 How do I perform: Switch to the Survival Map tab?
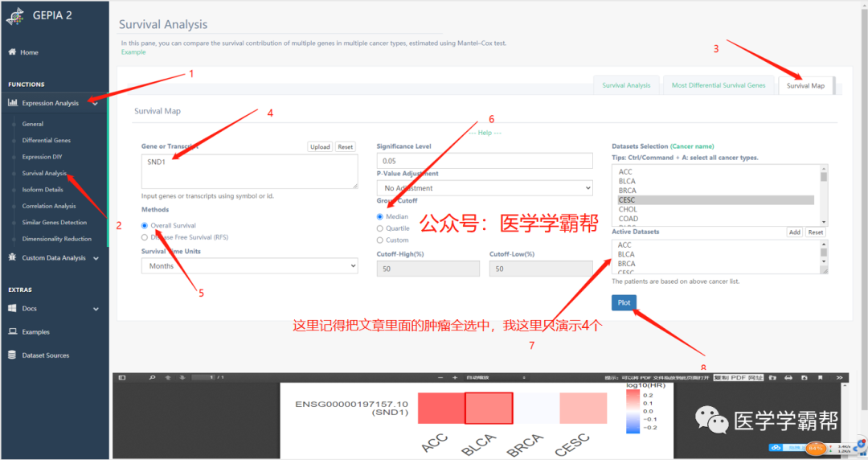(x=805, y=86)
